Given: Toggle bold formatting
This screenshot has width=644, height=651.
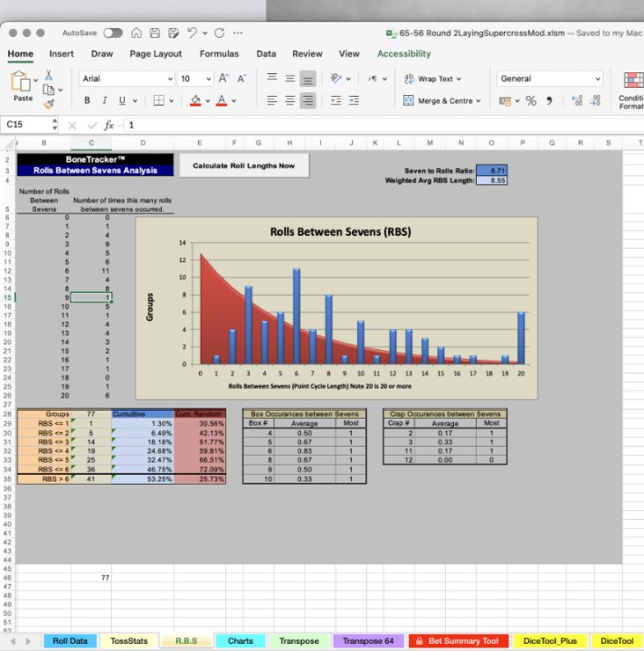Looking at the screenshot, I should 87,100.
